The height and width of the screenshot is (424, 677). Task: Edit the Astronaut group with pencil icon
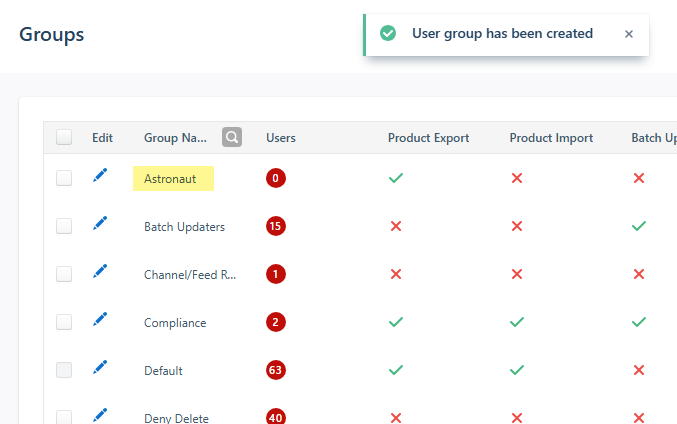tap(100, 176)
